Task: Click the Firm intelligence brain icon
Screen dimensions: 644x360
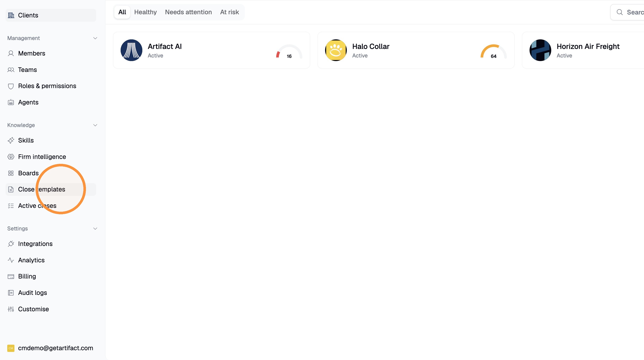Action: 11,157
